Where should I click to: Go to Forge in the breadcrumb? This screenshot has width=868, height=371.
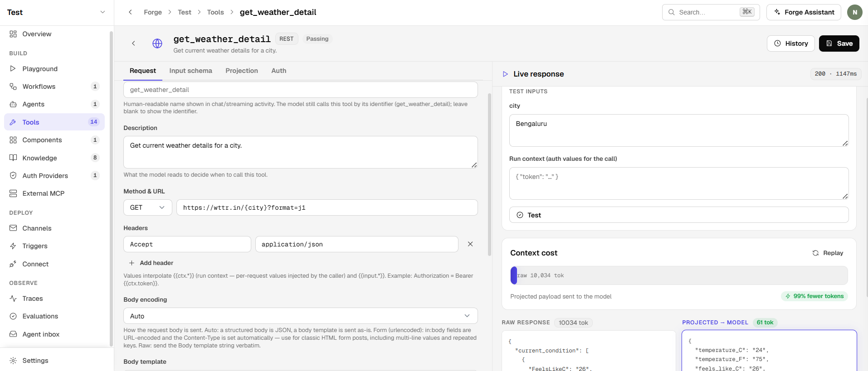tap(153, 12)
